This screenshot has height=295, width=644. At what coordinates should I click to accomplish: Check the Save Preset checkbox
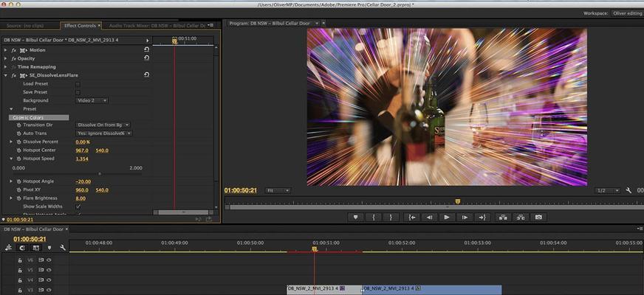78,92
